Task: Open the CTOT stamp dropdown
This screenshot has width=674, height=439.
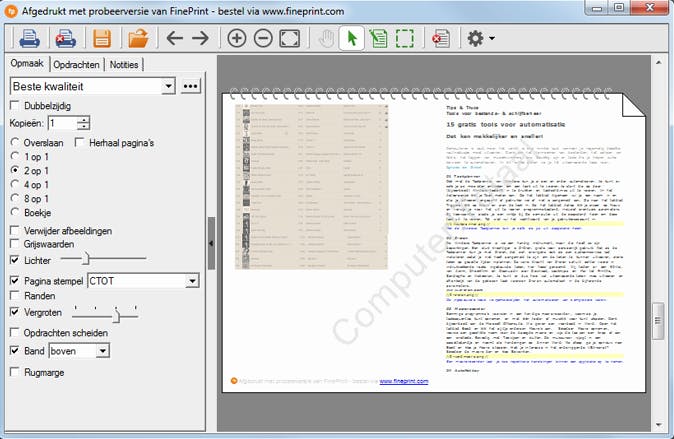Action: 192,281
